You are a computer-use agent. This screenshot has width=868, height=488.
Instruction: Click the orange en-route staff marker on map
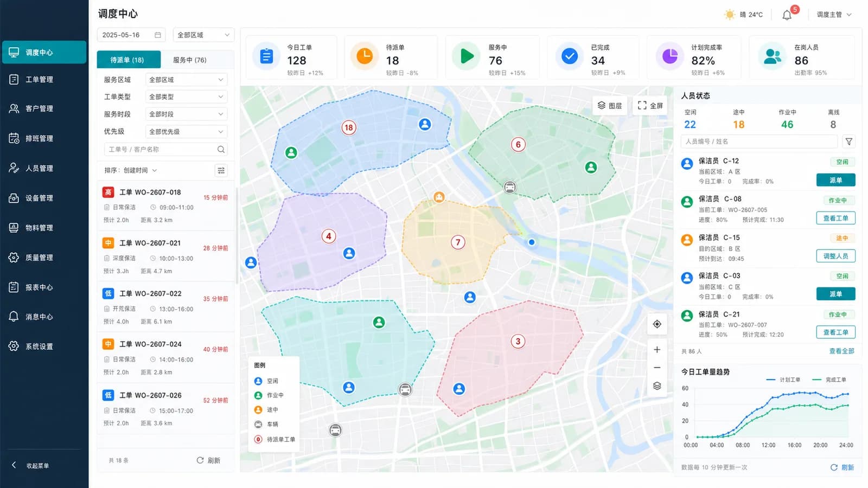point(439,197)
